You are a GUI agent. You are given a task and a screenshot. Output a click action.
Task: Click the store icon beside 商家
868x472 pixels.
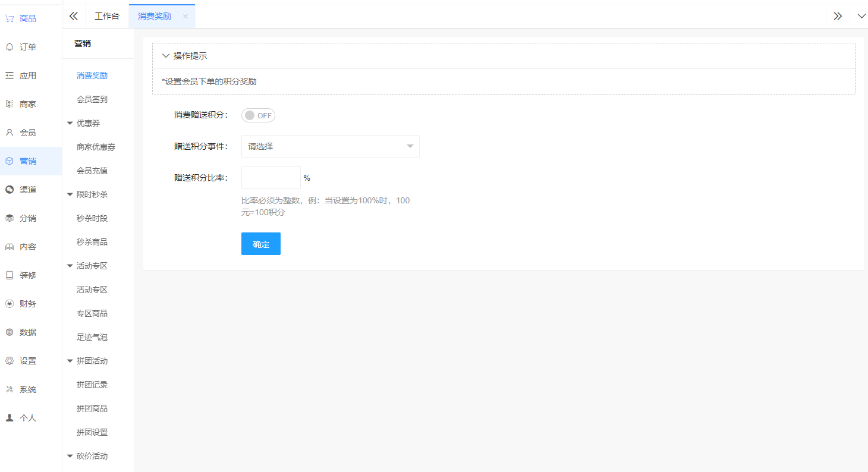coord(10,104)
